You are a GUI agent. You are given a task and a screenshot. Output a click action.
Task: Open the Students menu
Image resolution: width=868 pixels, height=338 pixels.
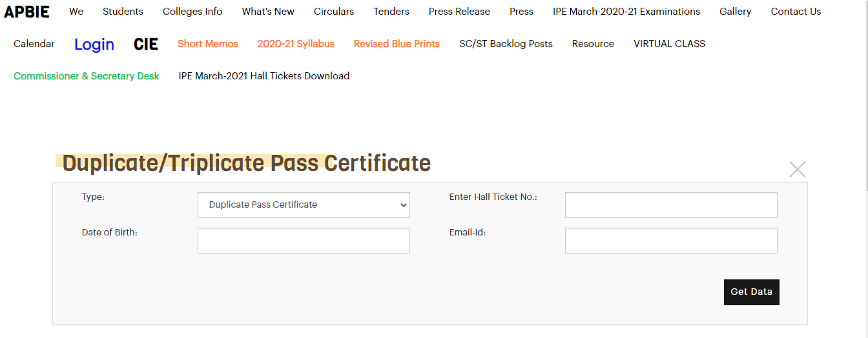[x=123, y=12]
